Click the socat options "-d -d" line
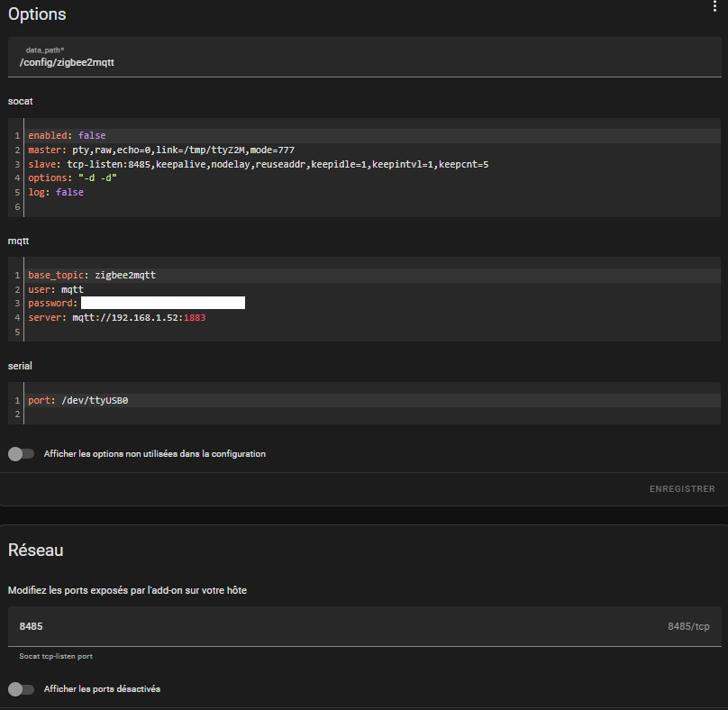Viewport: 728px width, 710px height. coord(72,178)
